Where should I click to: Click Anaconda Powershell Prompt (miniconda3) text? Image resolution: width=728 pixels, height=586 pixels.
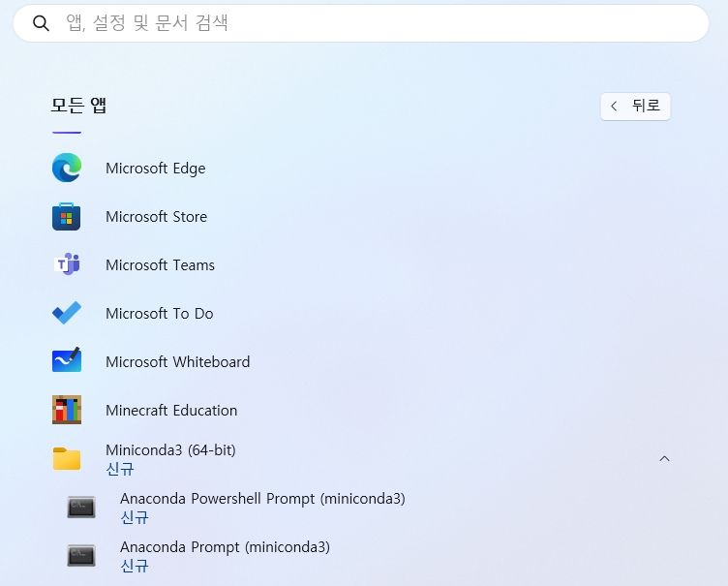coord(262,498)
